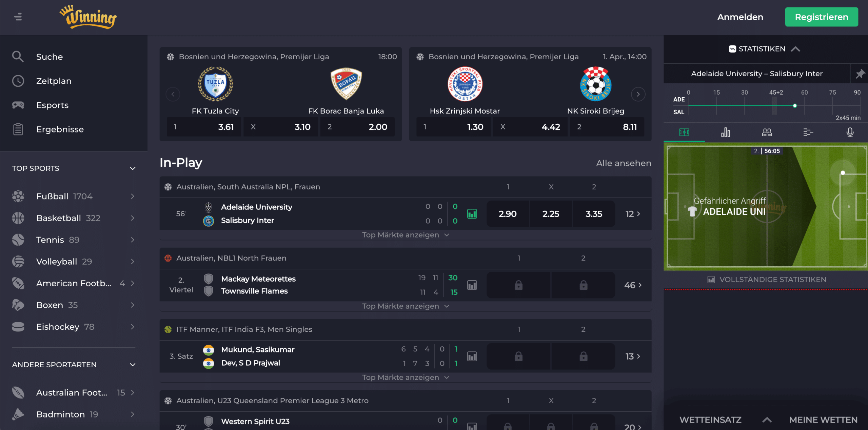Image resolution: width=868 pixels, height=430 pixels.
Task: Collapse the STATISTIKEN panel
Action: coord(796,49)
